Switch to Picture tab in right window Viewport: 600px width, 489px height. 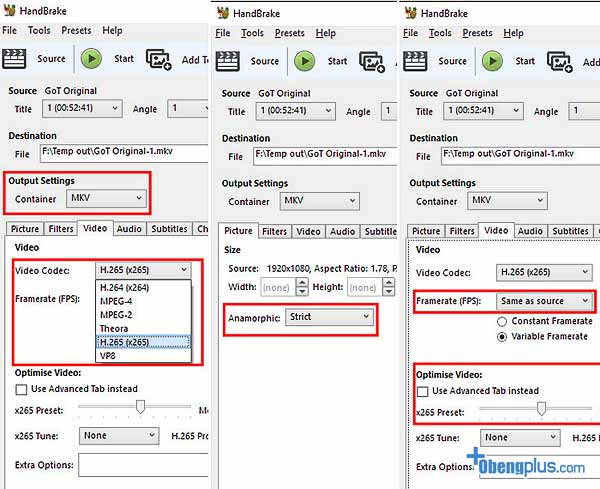tap(426, 231)
